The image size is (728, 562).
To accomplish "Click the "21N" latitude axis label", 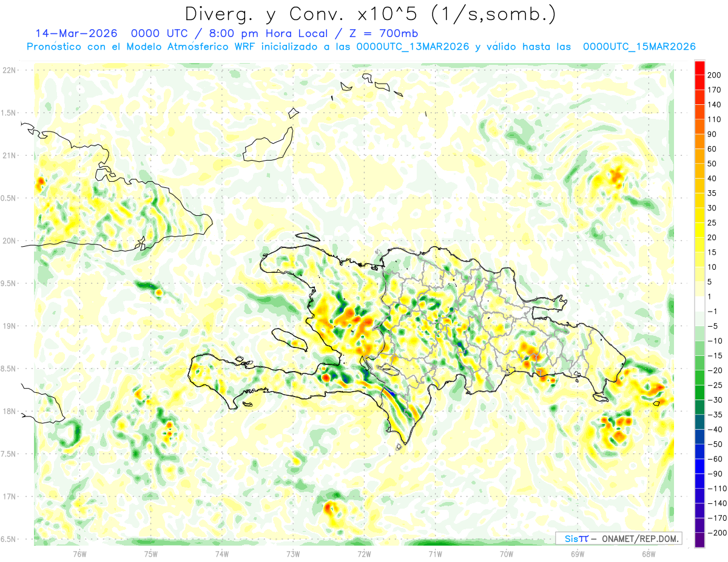I will tap(9, 156).
